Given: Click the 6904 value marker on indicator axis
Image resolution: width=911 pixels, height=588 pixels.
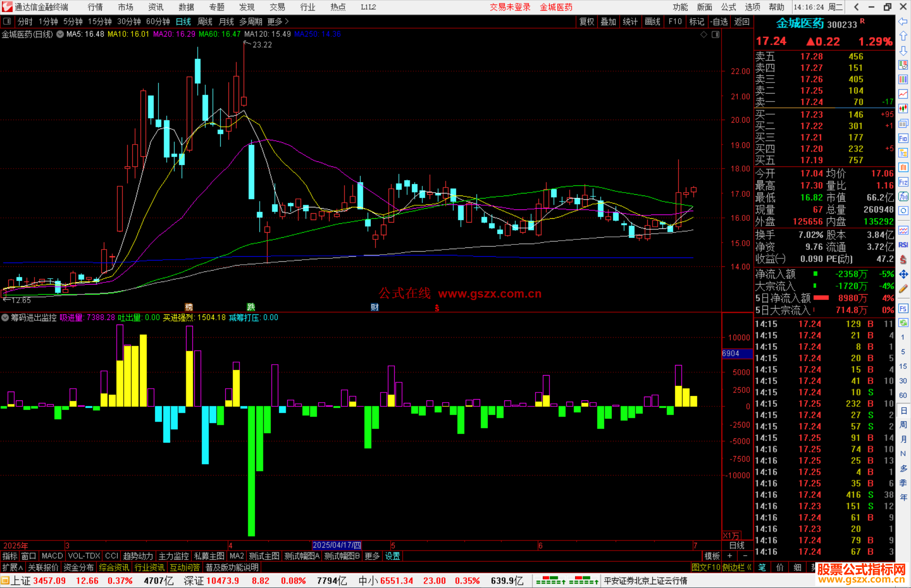Looking at the screenshot, I should 737,353.
